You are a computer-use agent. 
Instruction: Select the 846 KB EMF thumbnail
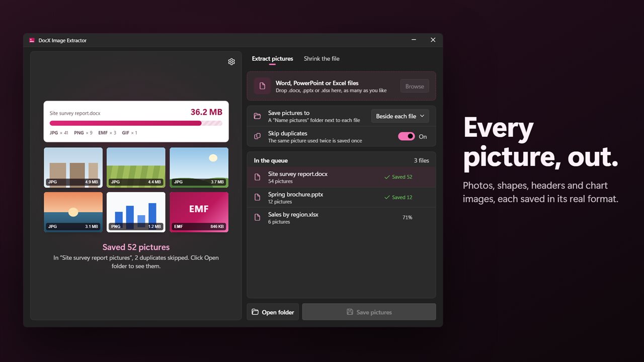199,212
